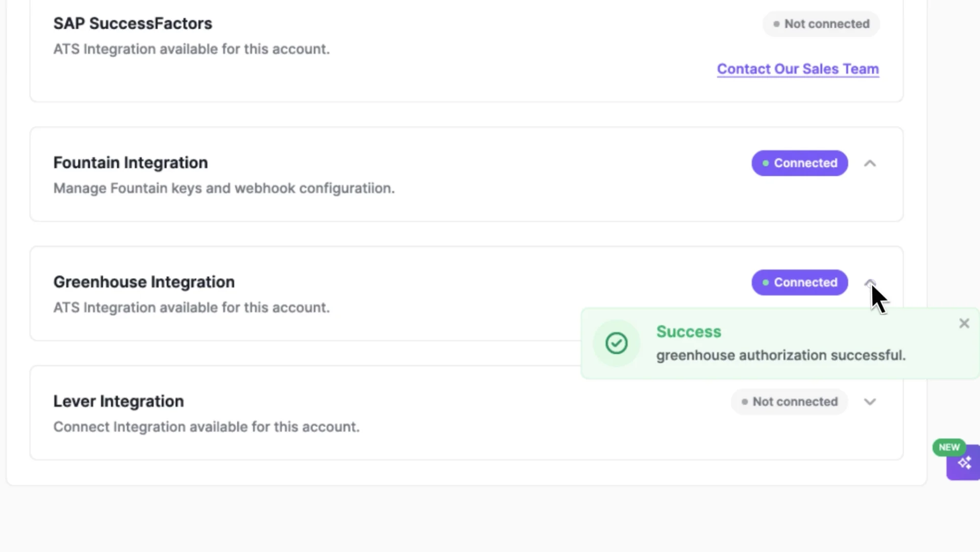Click the green checkmark success icon
This screenshot has height=552, width=980.
tap(617, 343)
